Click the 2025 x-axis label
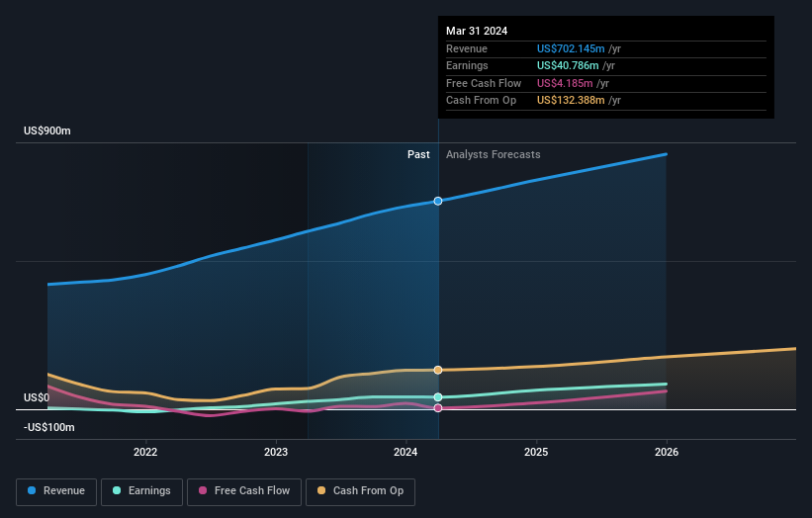Screen dimensions: 812x518 (536, 452)
